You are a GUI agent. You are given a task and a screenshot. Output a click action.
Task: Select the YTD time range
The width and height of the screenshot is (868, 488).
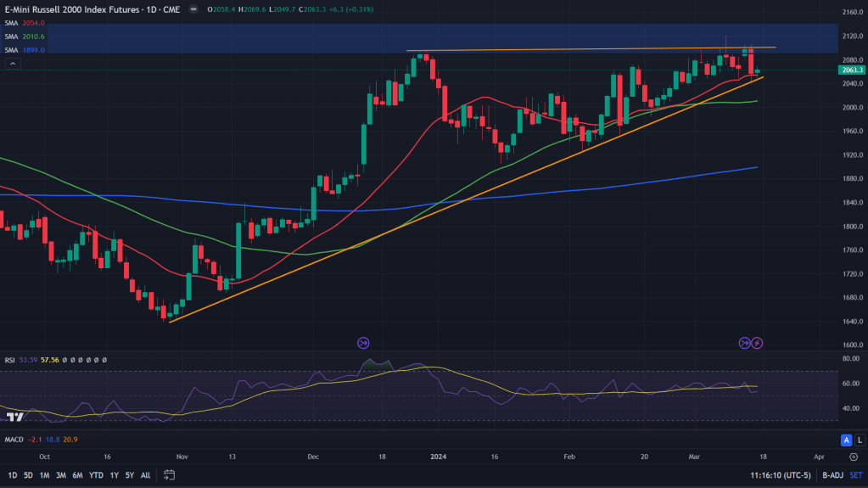[x=96, y=475]
